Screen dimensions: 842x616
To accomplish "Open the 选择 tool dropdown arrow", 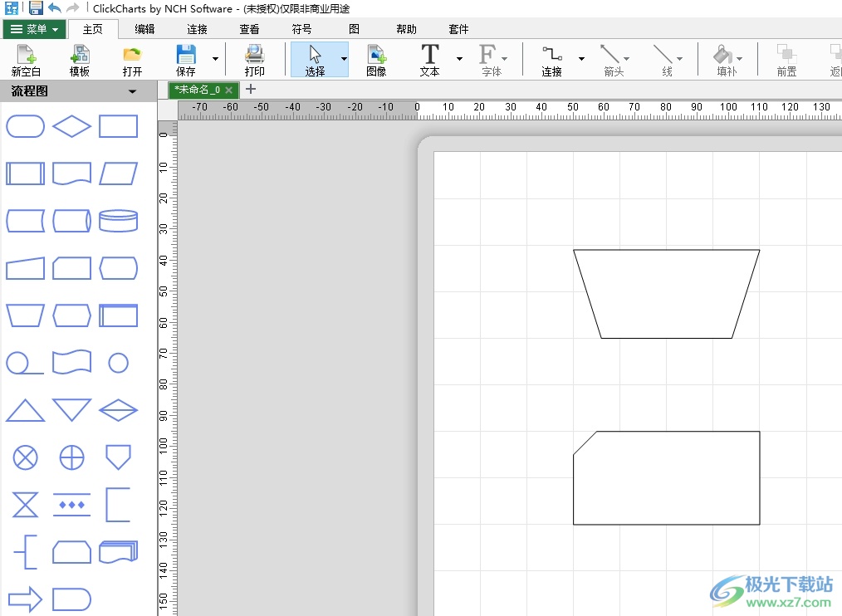I will click(x=344, y=59).
